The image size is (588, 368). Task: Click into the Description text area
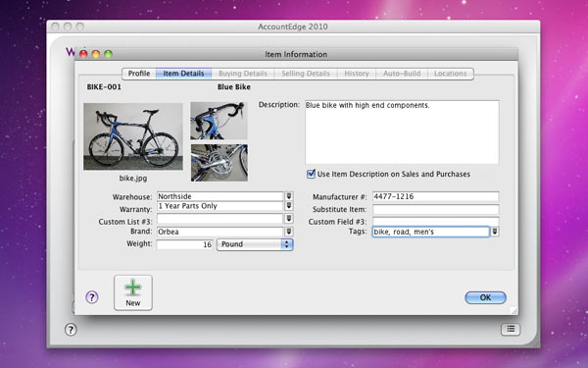pos(402,132)
